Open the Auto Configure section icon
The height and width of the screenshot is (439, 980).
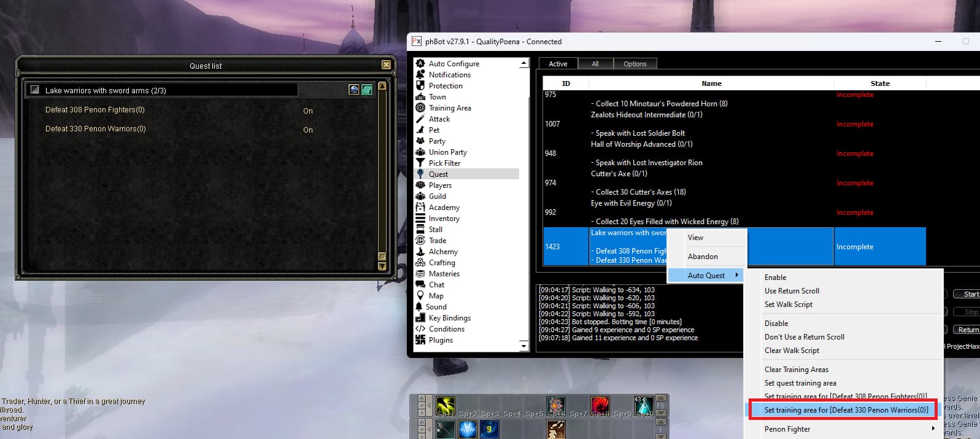(x=420, y=63)
